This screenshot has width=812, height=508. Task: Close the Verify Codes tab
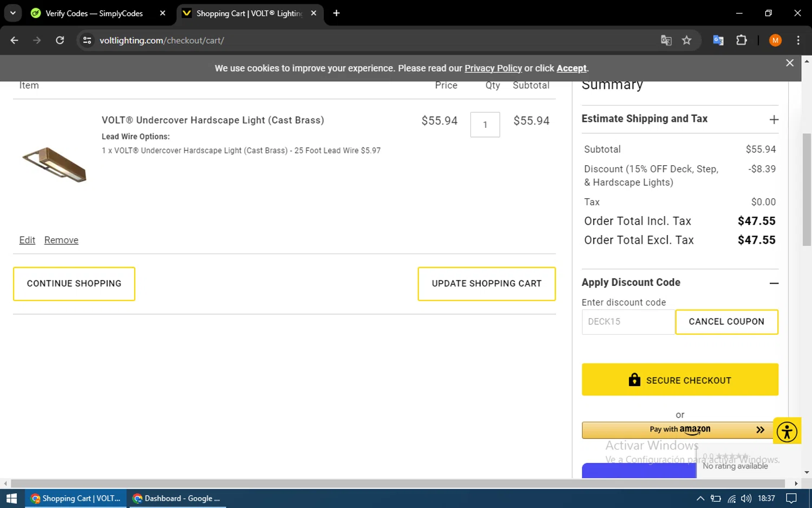click(162, 13)
